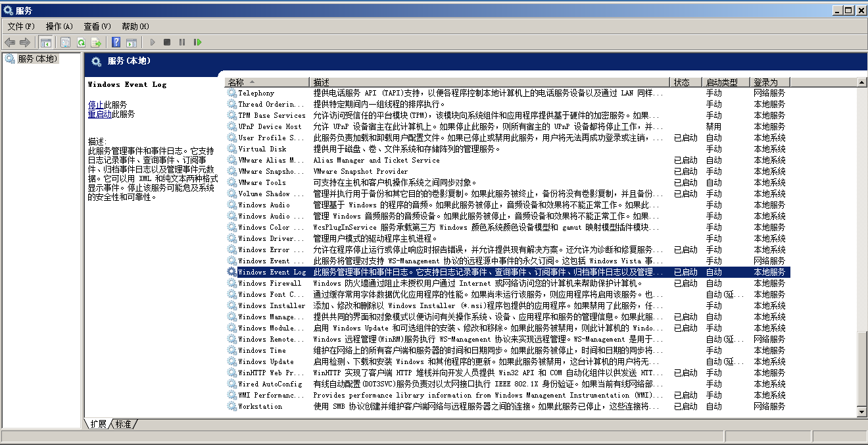Select the Windows Remote... service row
Viewport: 868px width, 445px height.
coord(508,339)
